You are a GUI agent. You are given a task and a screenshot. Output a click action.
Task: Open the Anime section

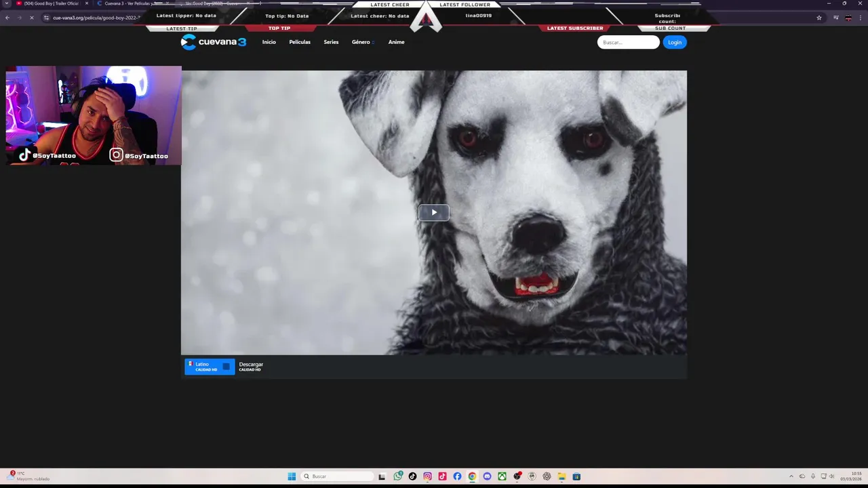tap(396, 42)
